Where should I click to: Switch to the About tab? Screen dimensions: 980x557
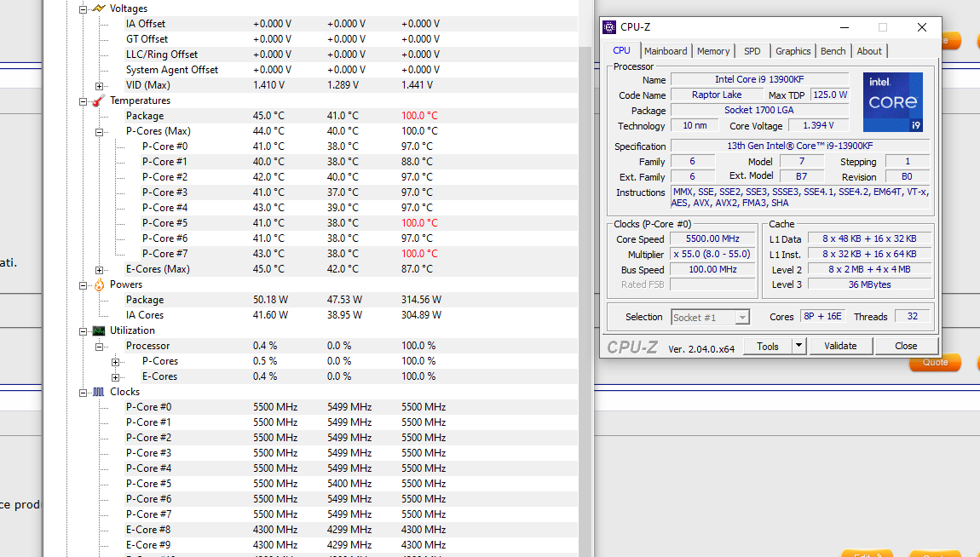pyautogui.click(x=869, y=51)
